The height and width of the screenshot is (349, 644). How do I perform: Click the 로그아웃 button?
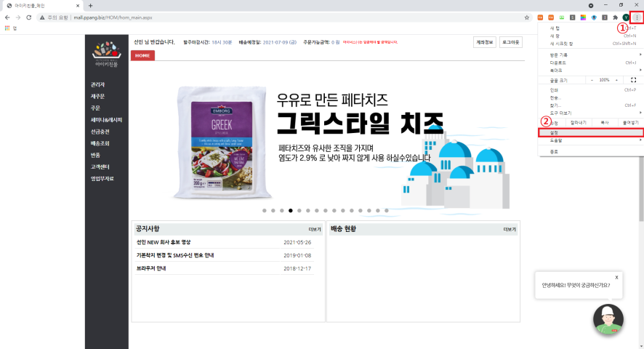[511, 42]
